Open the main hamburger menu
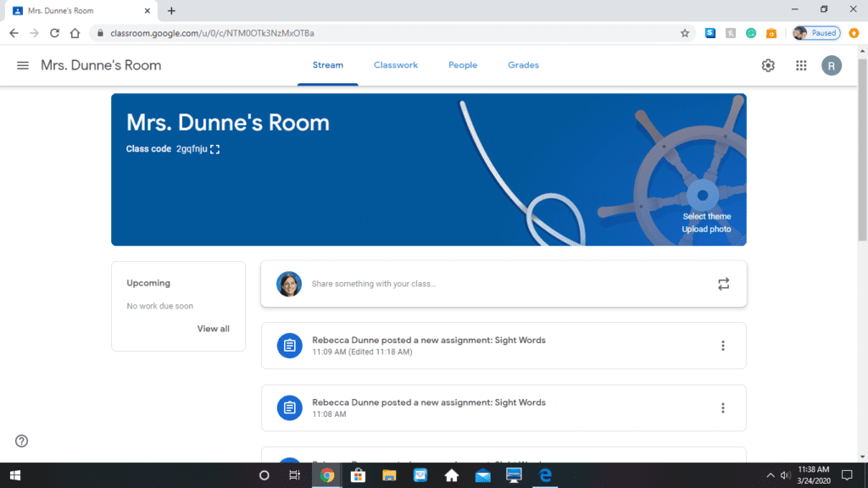Image resolution: width=868 pixels, height=488 pixels. click(x=23, y=65)
